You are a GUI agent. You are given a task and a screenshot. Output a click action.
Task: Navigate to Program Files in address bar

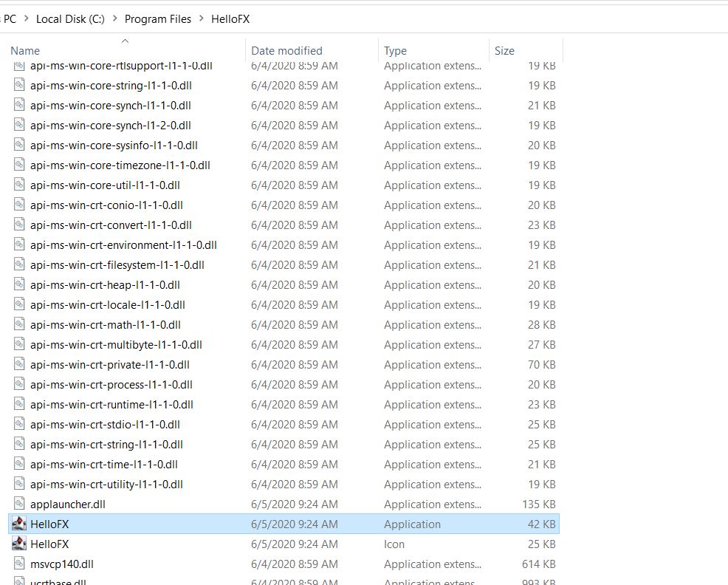click(158, 19)
